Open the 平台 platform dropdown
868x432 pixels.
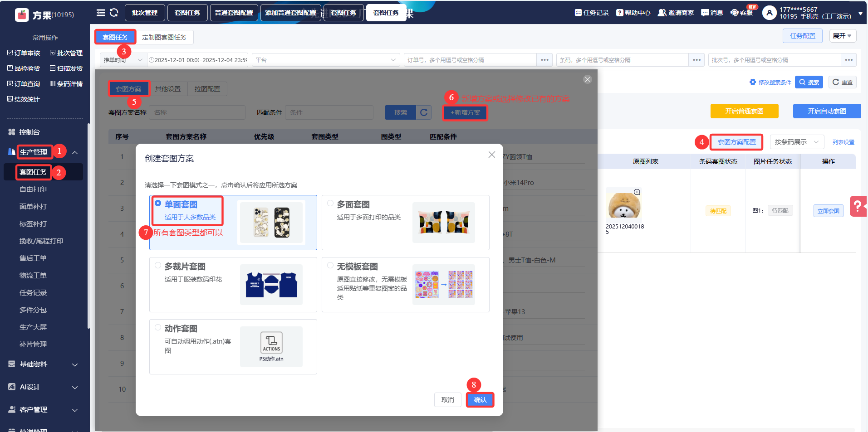click(x=326, y=60)
